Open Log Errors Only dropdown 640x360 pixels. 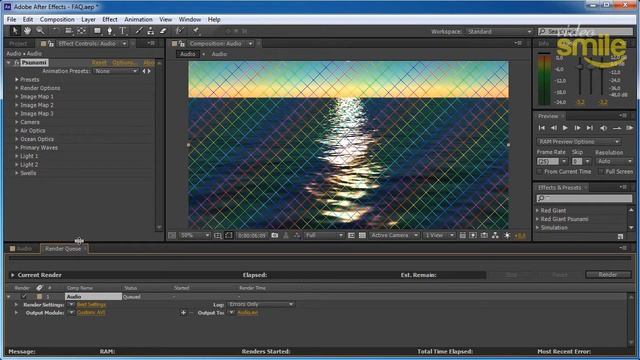click(260, 304)
